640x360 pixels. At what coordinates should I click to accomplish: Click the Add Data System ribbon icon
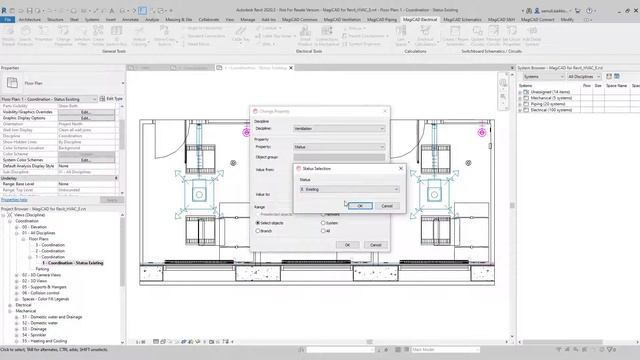coord(532,35)
